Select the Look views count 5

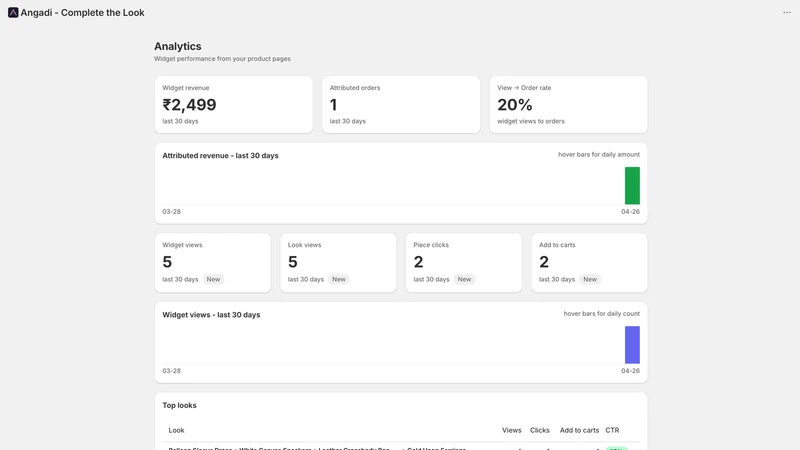[x=293, y=262]
